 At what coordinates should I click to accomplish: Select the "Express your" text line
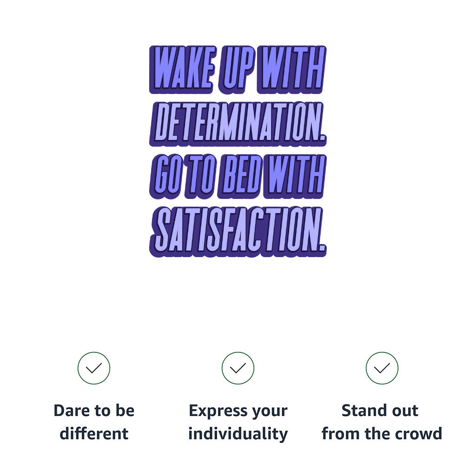tap(238, 411)
